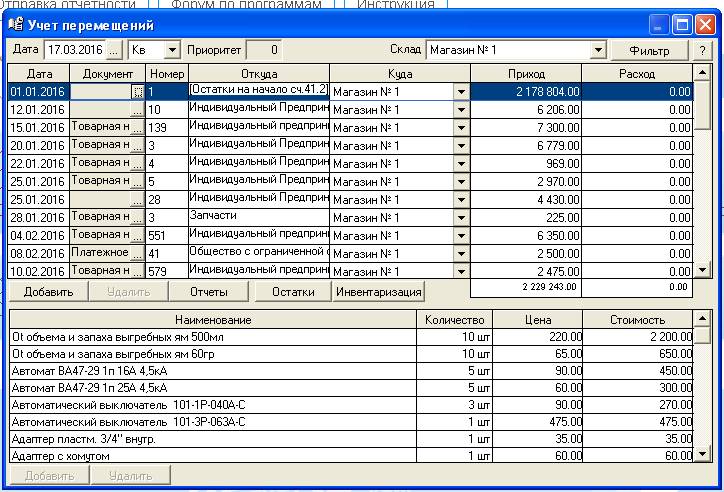Open the Кв period dropdown
This screenshot has height=492, width=724.
pyautogui.click(x=171, y=49)
